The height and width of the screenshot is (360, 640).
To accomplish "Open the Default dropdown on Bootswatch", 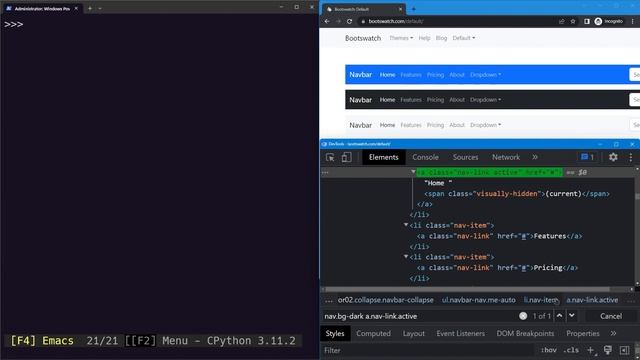I will click(x=464, y=38).
